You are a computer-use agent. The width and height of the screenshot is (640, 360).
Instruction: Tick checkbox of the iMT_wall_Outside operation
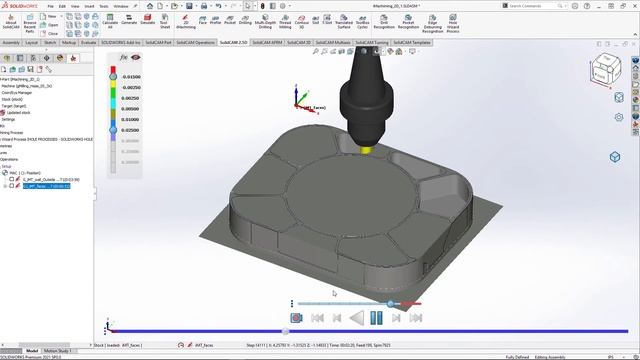[11, 179]
